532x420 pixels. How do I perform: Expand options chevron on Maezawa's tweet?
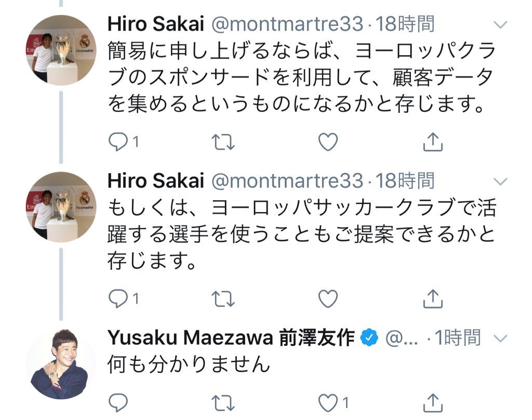pos(500,338)
